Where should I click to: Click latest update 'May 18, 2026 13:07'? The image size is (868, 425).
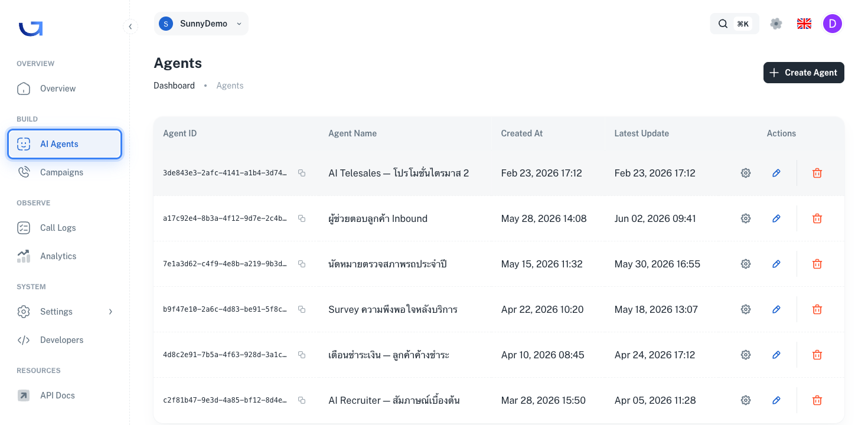click(x=656, y=309)
